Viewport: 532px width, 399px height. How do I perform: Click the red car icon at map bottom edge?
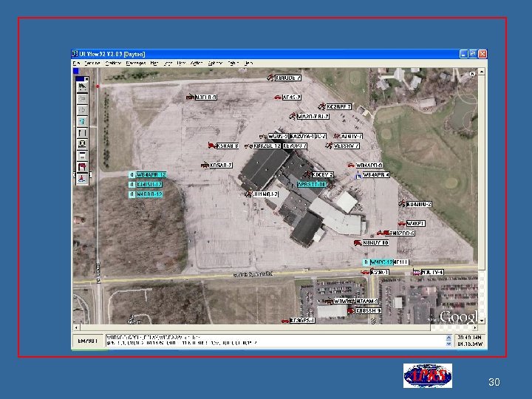285,321
